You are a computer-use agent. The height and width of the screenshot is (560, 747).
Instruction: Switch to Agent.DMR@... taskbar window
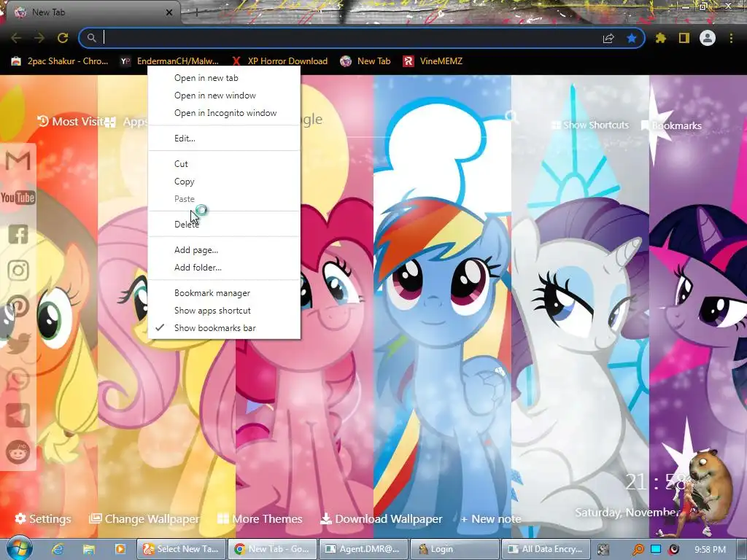coord(364,549)
